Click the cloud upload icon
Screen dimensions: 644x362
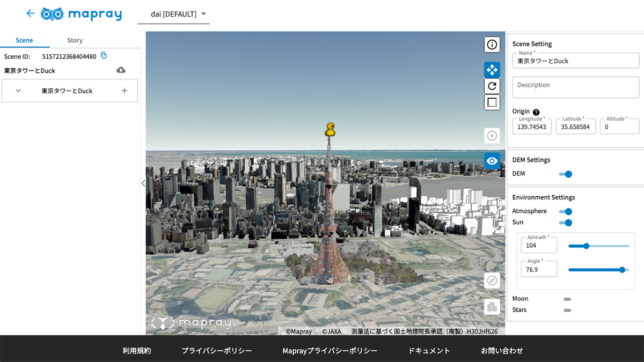[x=121, y=70]
